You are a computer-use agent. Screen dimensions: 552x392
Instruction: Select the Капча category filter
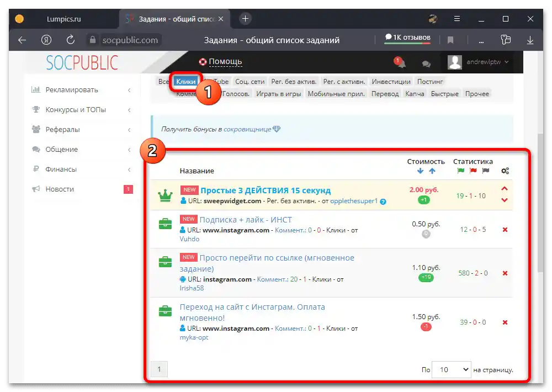click(415, 94)
